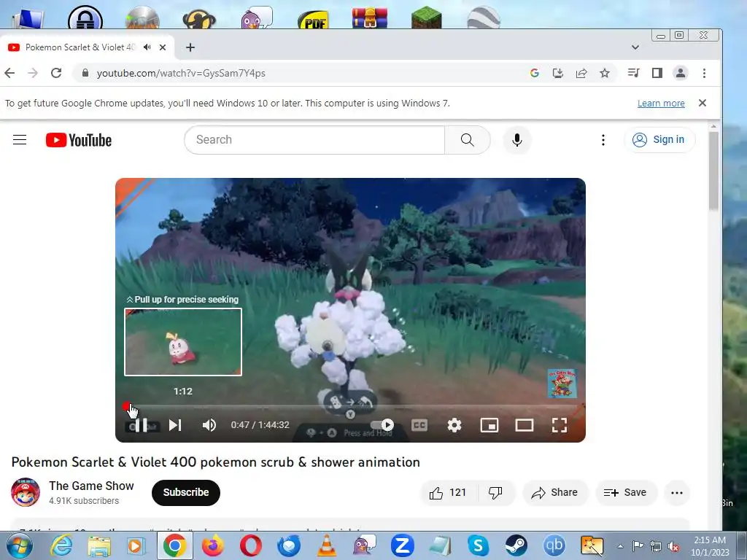The image size is (747, 560).
Task: Click the channel watermark in video corner
Action: coord(562,384)
